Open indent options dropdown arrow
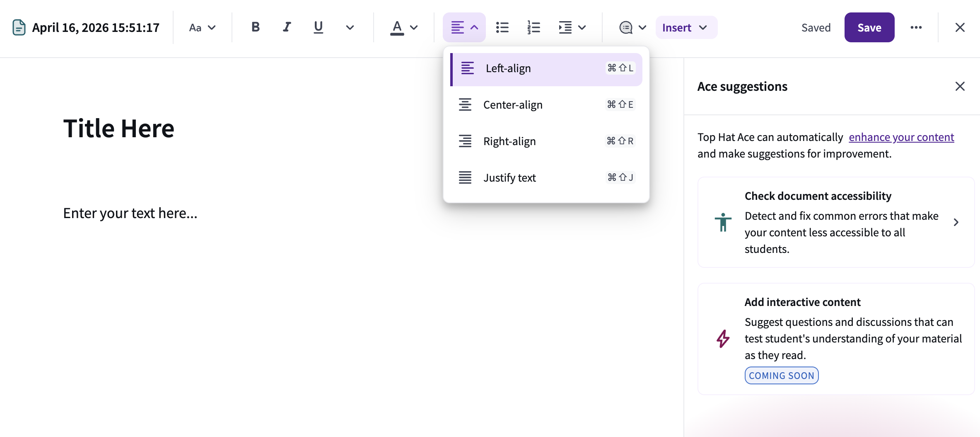The height and width of the screenshot is (437, 980). coord(582,28)
